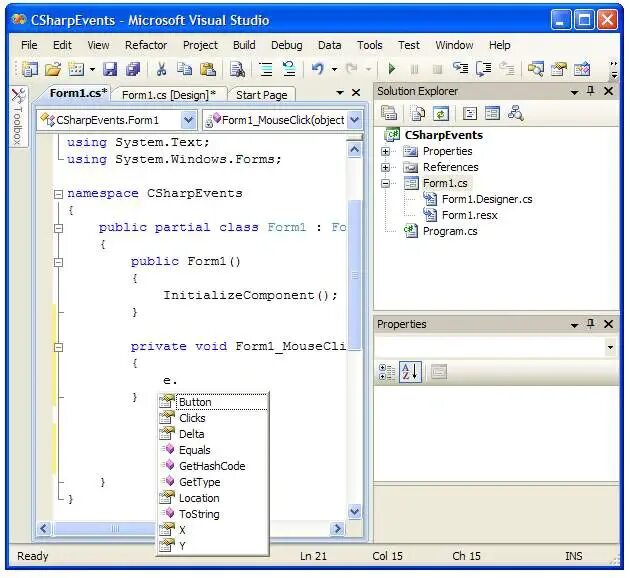The image size is (630, 578).
Task: Click the Solution Explorer toolbar icon with magnifier
Action: [536, 69]
